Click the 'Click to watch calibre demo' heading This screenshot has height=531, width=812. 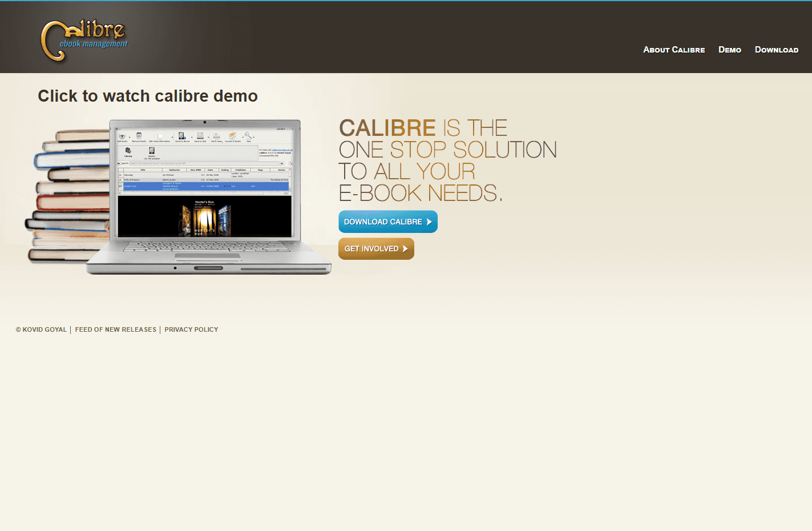point(148,96)
